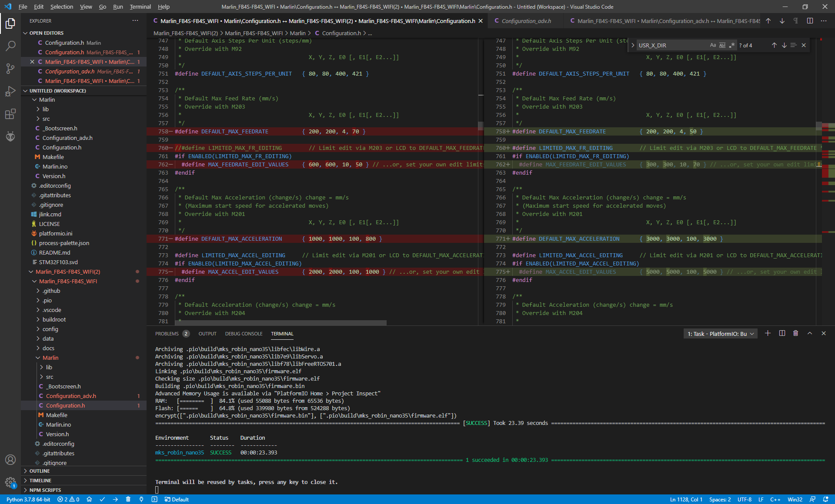Click PlatformIO Clean trash in status bar

click(128, 499)
